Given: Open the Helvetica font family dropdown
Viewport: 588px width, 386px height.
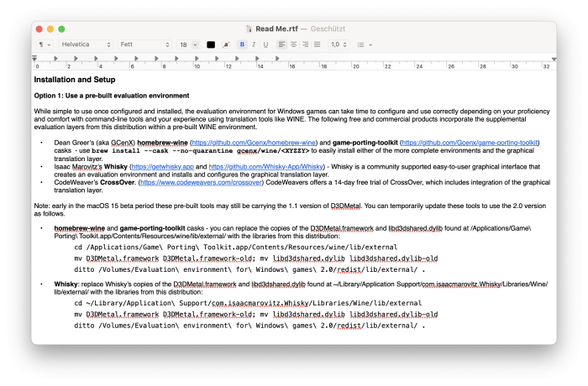Looking at the screenshot, I should point(86,44).
